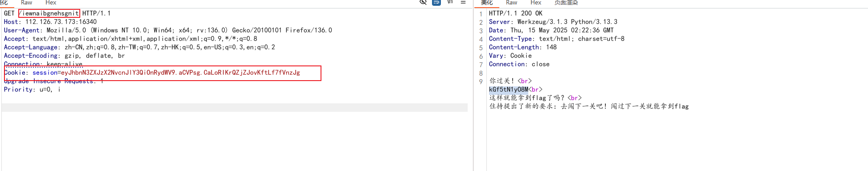The image size is (868, 171).
Task: Toggle the line wrap icon in request panel
Action: click(x=436, y=2)
